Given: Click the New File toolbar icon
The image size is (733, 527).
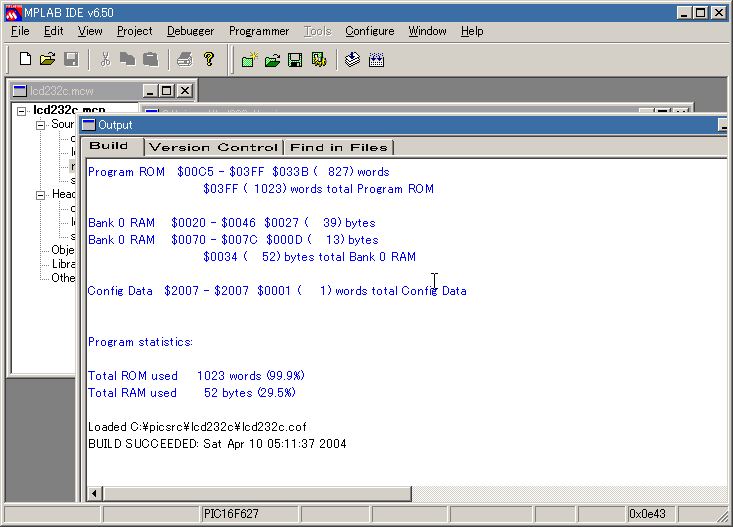Looking at the screenshot, I should click(x=25, y=59).
